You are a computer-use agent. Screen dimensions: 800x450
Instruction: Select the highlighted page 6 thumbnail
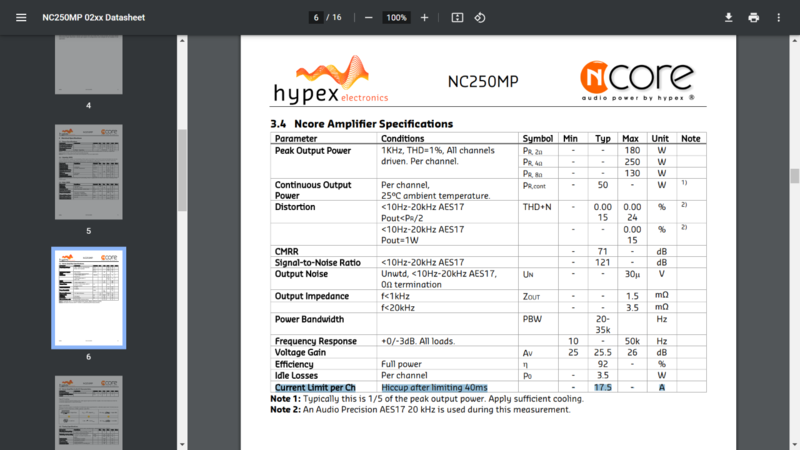88,297
